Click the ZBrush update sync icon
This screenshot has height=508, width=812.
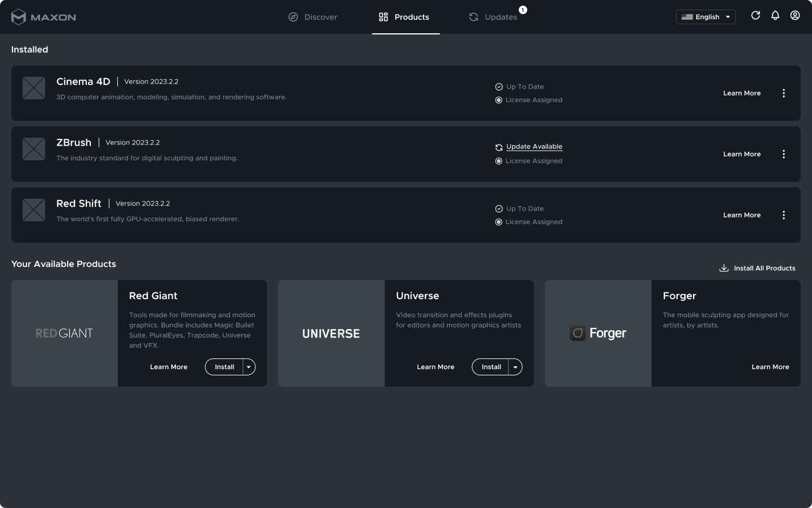[499, 148]
